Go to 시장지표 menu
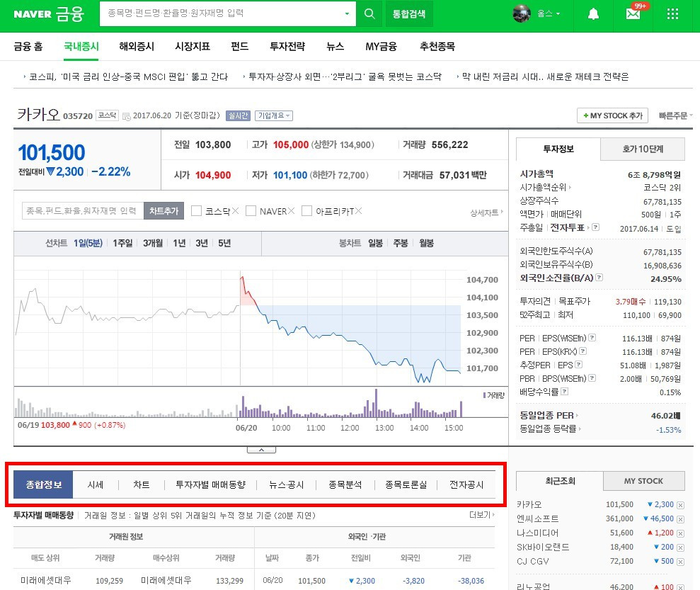Viewport: 700px width, 590px height. [193, 47]
